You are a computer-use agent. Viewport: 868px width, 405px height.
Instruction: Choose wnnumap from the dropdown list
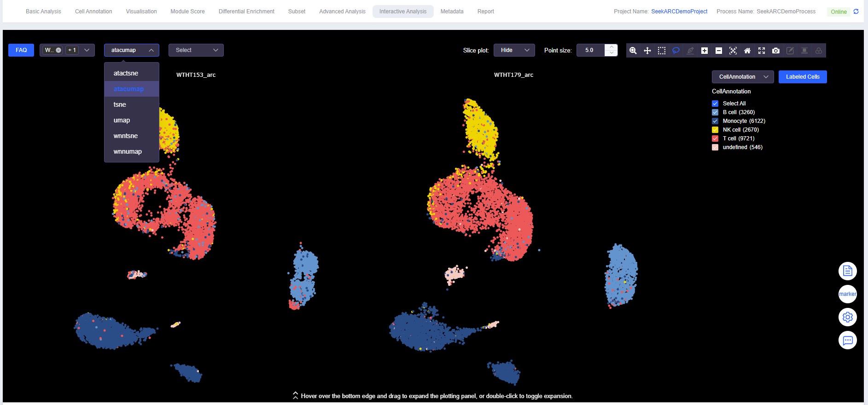pos(128,151)
